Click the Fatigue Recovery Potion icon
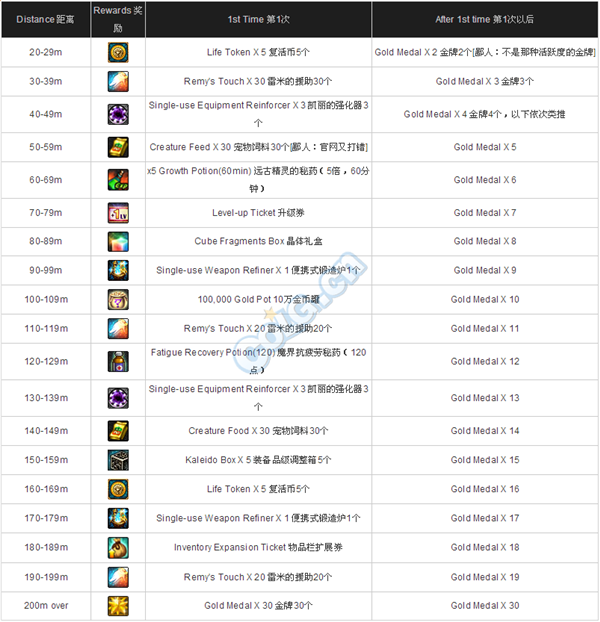 click(x=118, y=361)
